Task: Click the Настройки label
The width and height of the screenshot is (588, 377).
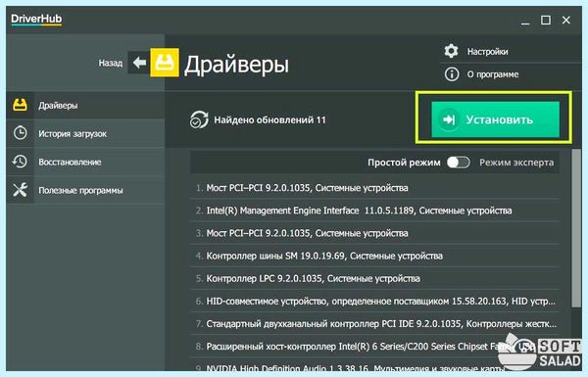Action: (x=487, y=51)
